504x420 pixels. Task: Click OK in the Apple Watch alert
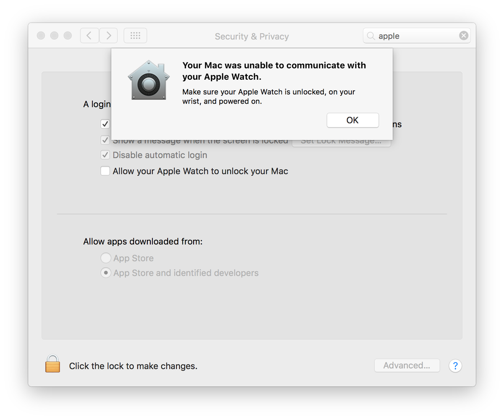click(x=353, y=120)
